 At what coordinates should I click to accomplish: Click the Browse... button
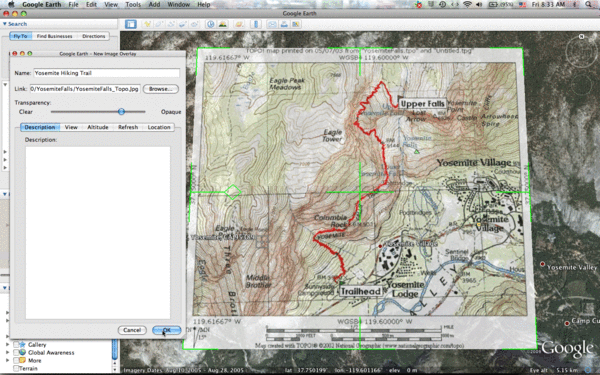pyautogui.click(x=161, y=89)
